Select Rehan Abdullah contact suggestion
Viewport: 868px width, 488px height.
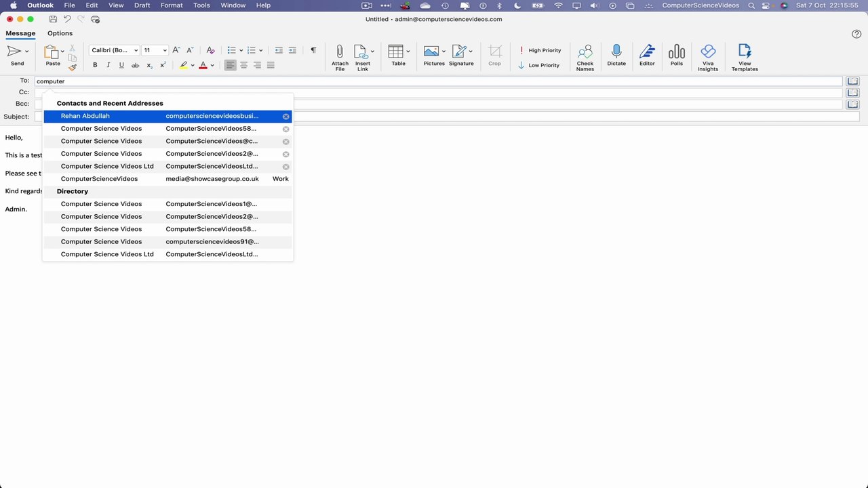pos(167,116)
